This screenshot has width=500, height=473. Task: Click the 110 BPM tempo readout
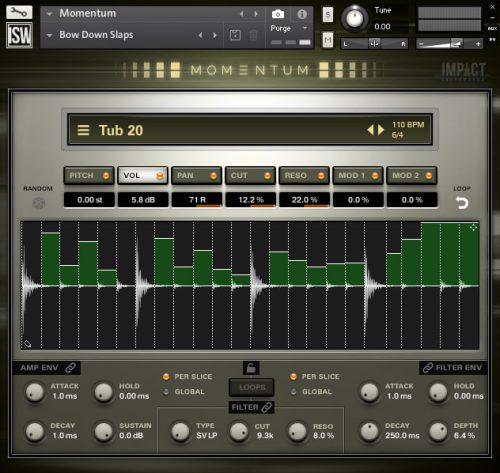408,125
